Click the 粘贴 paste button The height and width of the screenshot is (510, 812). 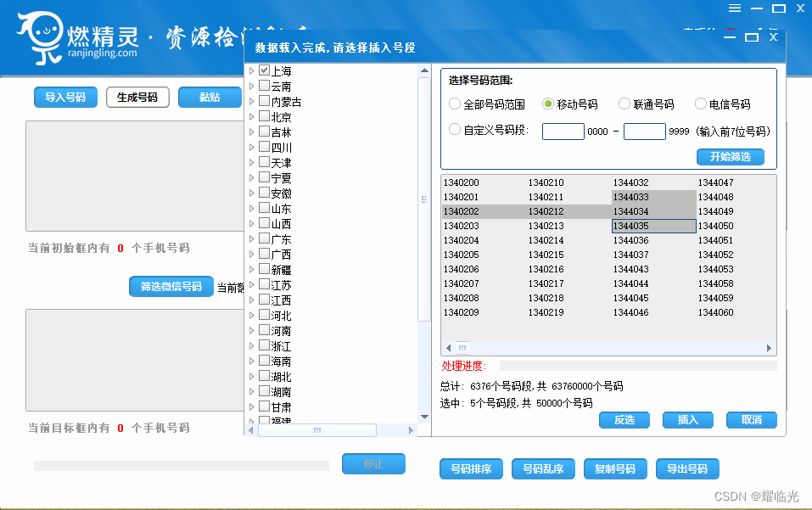click(208, 97)
